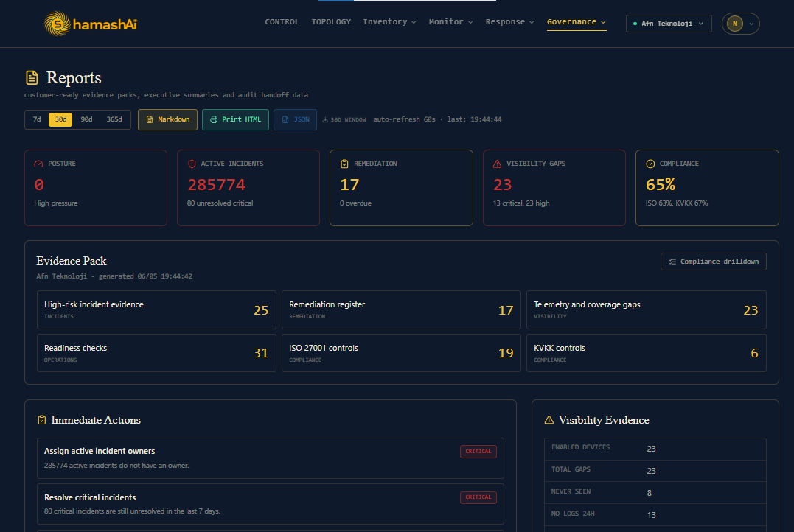Open the Visibility Gaps 23 card
794x532 pixels.
(554, 188)
